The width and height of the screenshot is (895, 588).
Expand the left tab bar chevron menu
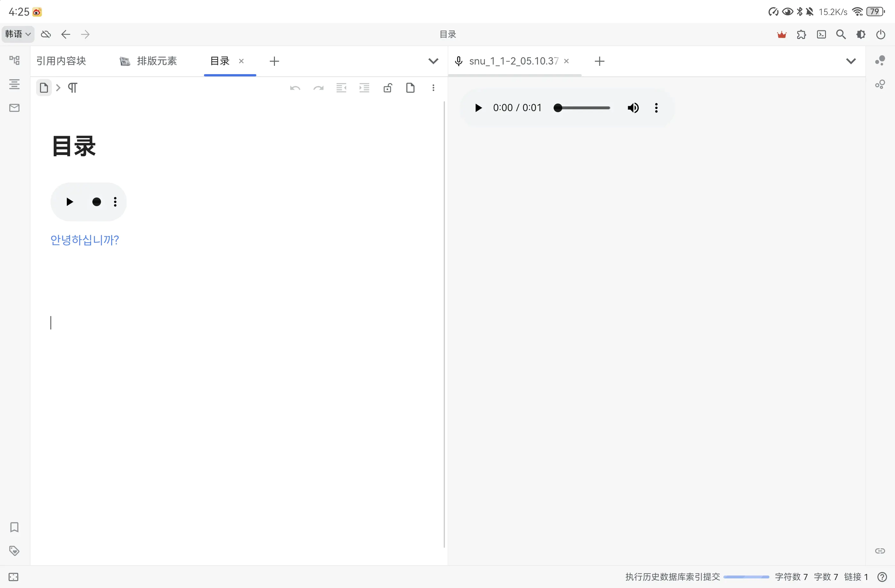[x=433, y=61]
